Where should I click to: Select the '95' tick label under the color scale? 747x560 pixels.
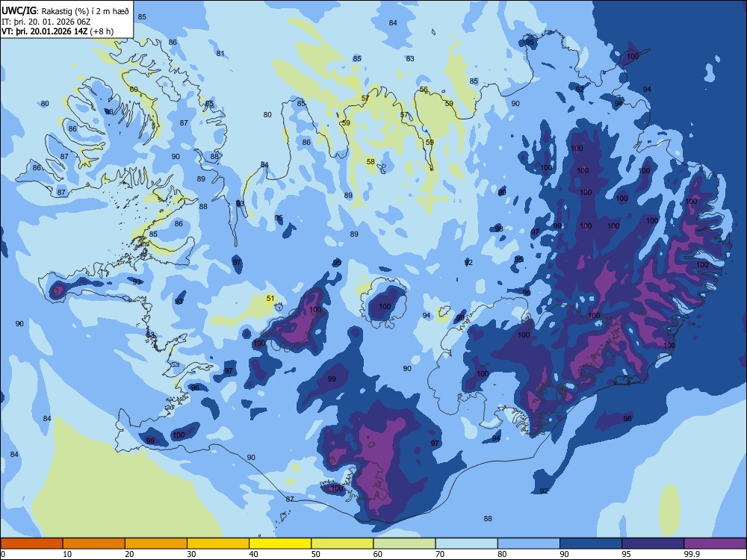tap(626, 554)
